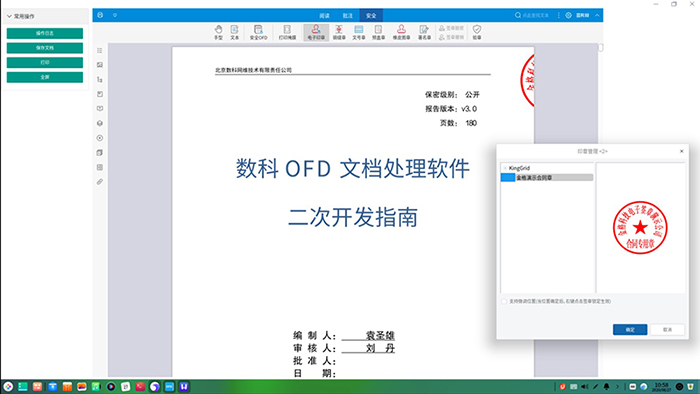
Task: Collapse the KingGrid tree node
Action: (x=505, y=168)
